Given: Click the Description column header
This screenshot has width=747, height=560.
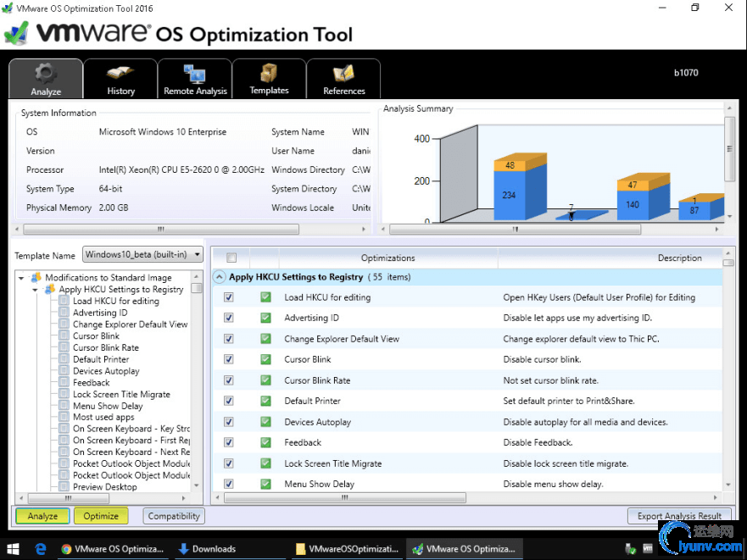Looking at the screenshot, I should point(679,258).
